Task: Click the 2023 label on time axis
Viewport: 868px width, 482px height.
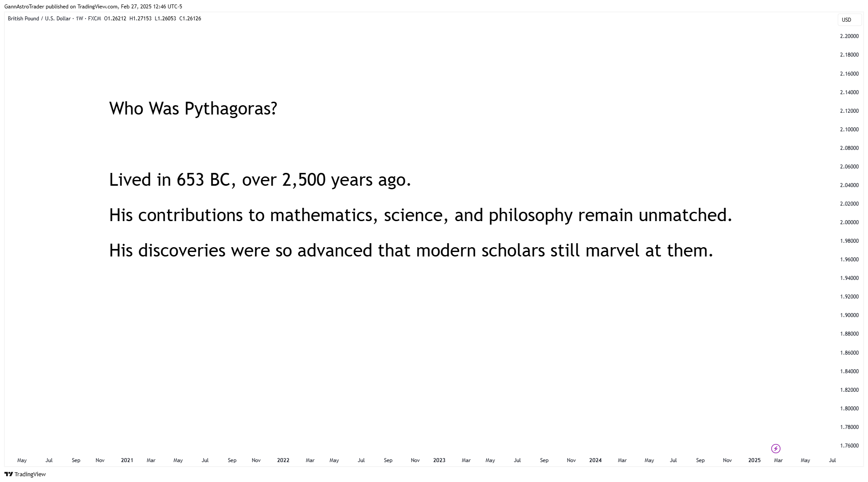Action: 439,460
